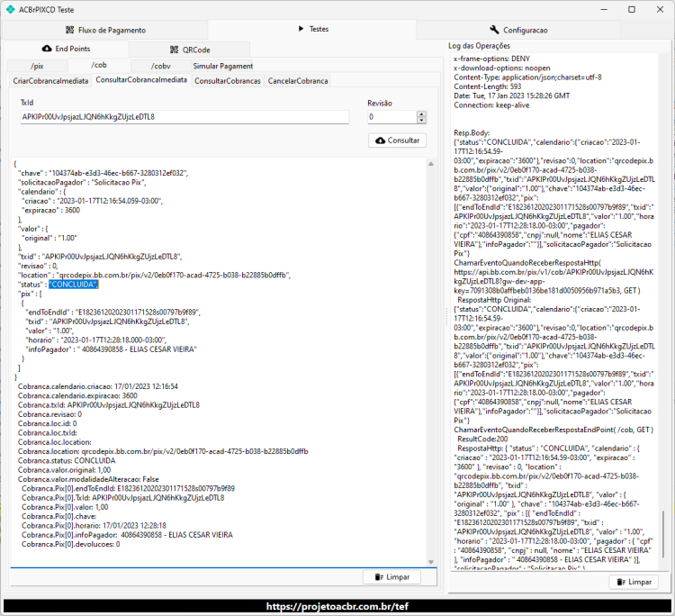Open the Fluxo de Pagamento tab
The image size is (675, 616).
point(105,30)
